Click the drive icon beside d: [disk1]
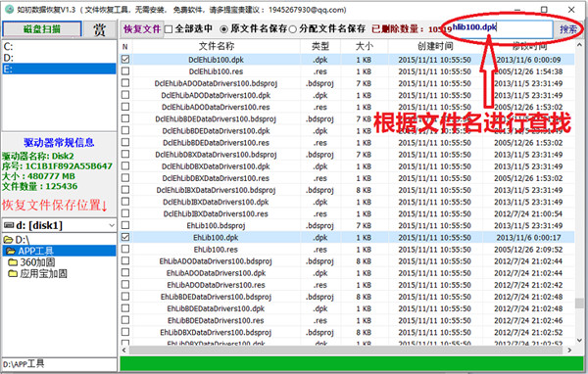This screenshot has height=374, width=588. coord(9,225)
